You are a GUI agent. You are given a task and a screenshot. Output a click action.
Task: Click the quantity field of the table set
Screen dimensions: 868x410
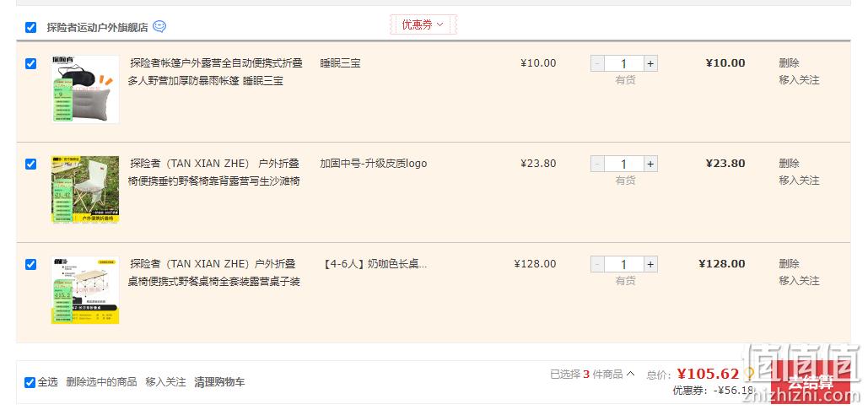tap(624, 264)
